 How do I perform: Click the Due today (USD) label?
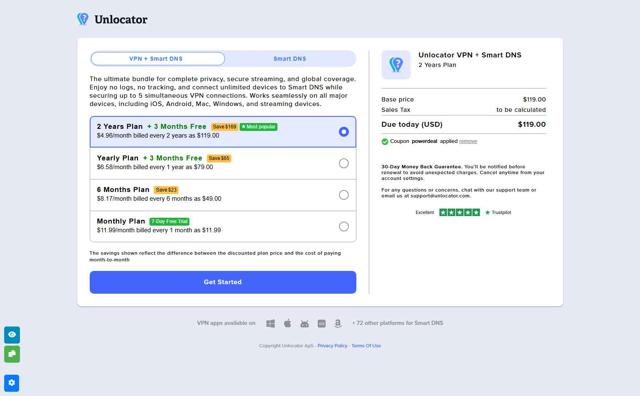412,124
